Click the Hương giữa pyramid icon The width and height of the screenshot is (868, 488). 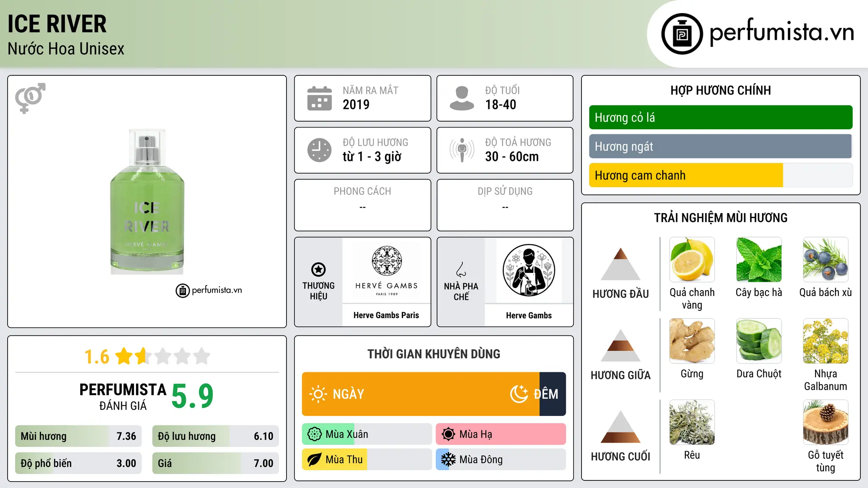pos(620,345)
